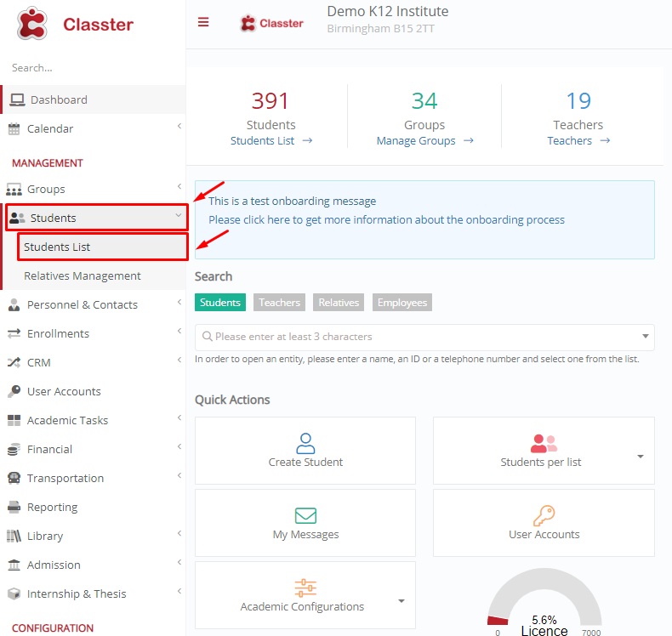
Task: Open Students List in sidebar submenu
Action: click(x=103, y=247)
